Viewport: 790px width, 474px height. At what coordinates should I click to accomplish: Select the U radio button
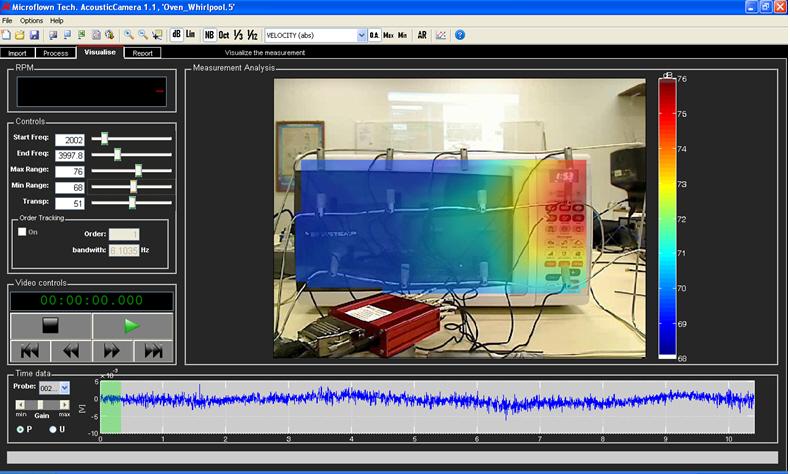pos(53,430)
